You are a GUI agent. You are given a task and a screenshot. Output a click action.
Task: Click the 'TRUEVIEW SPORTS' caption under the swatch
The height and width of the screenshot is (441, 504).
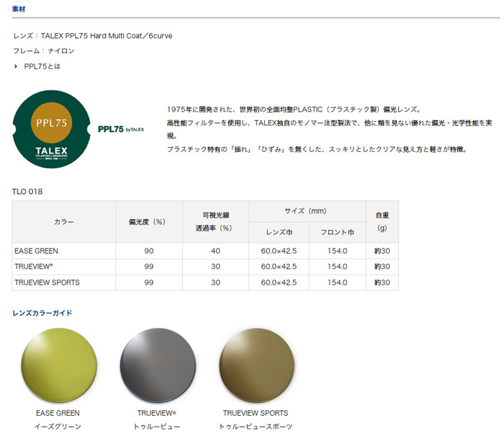(x=256, y=413)
